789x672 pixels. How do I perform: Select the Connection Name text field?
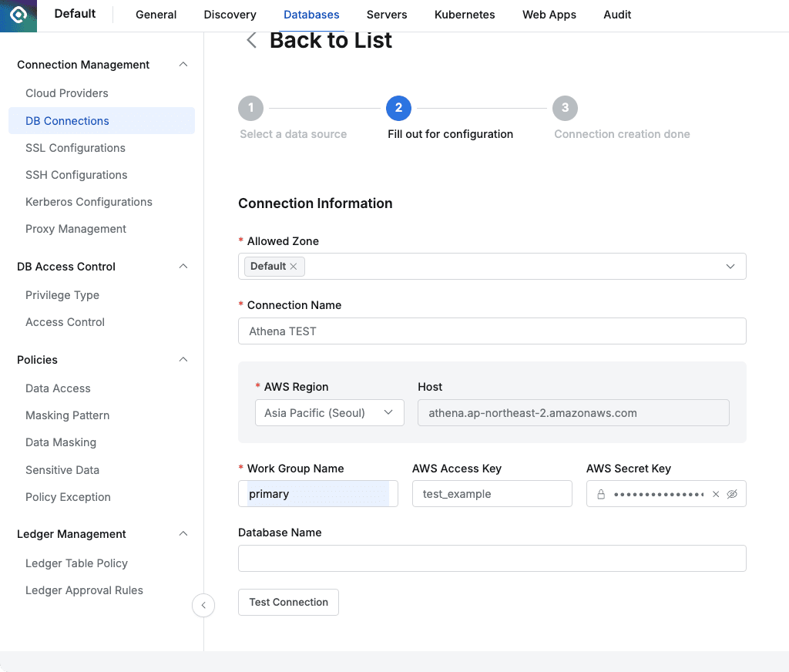click(x=492, y=331)
